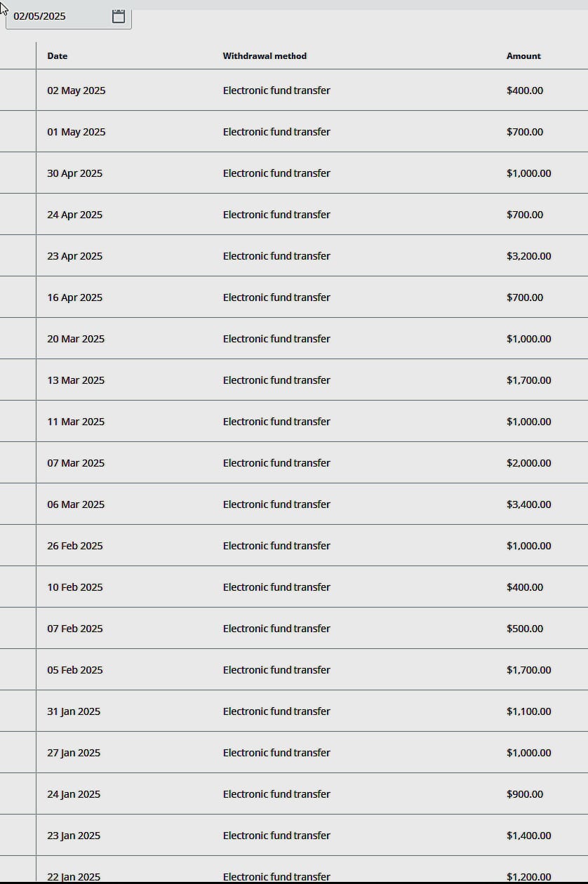Click the Date column header

click(x=58, y=56)
